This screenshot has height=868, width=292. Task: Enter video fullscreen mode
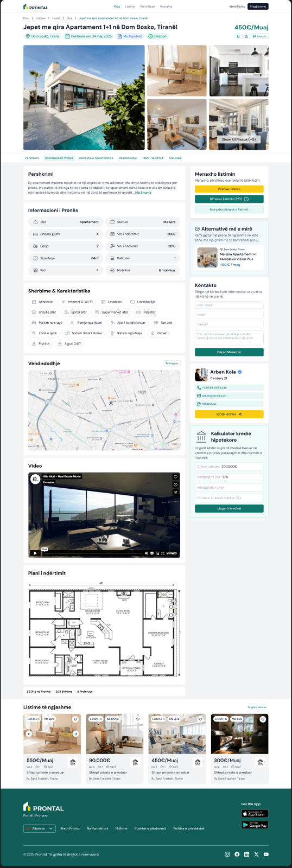coord(163,553)
